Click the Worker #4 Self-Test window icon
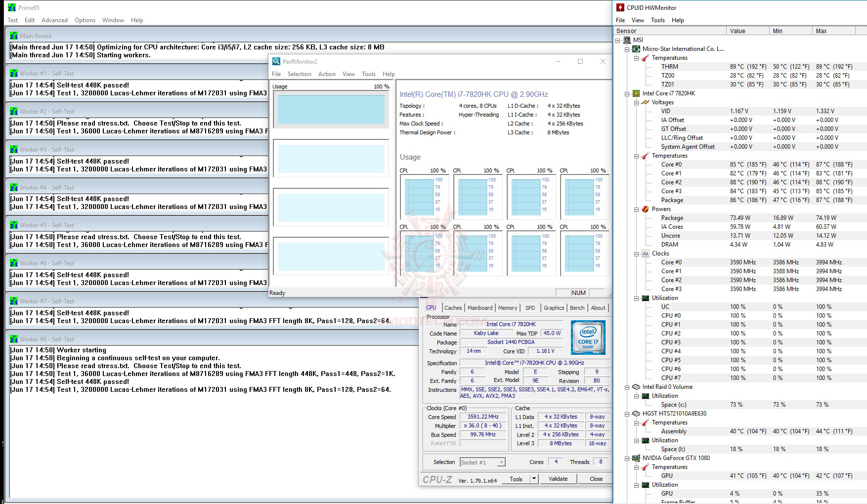This screenshot has width=867, height=504. pos(14,187)
